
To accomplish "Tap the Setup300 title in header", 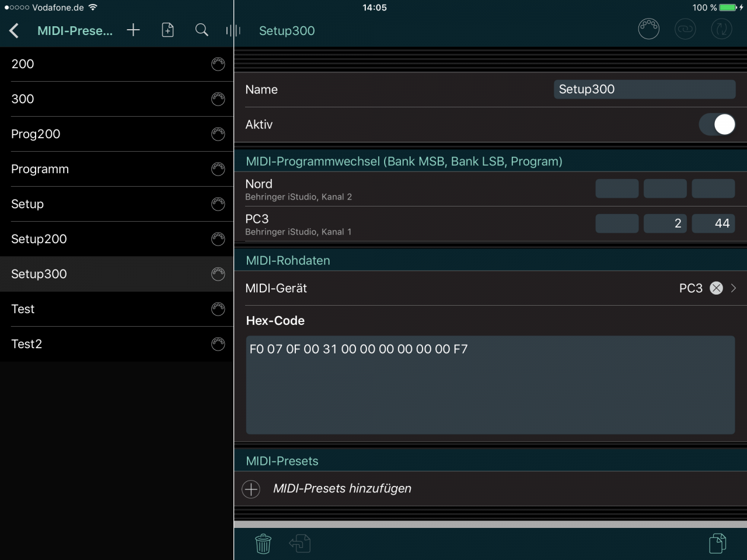I will (x=287, y=31).
